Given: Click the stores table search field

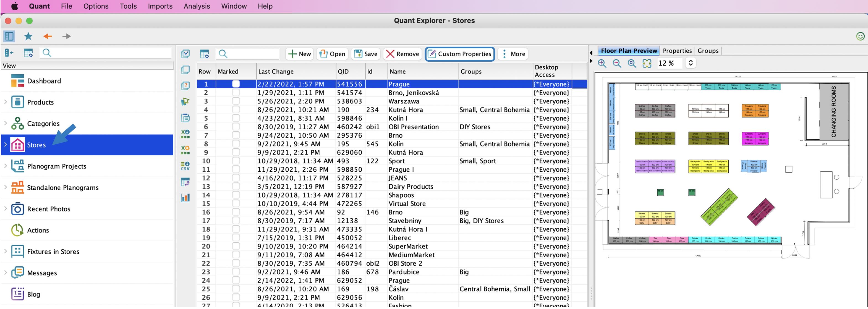Looking at the screenshot, I should click(x=248, y=54).
